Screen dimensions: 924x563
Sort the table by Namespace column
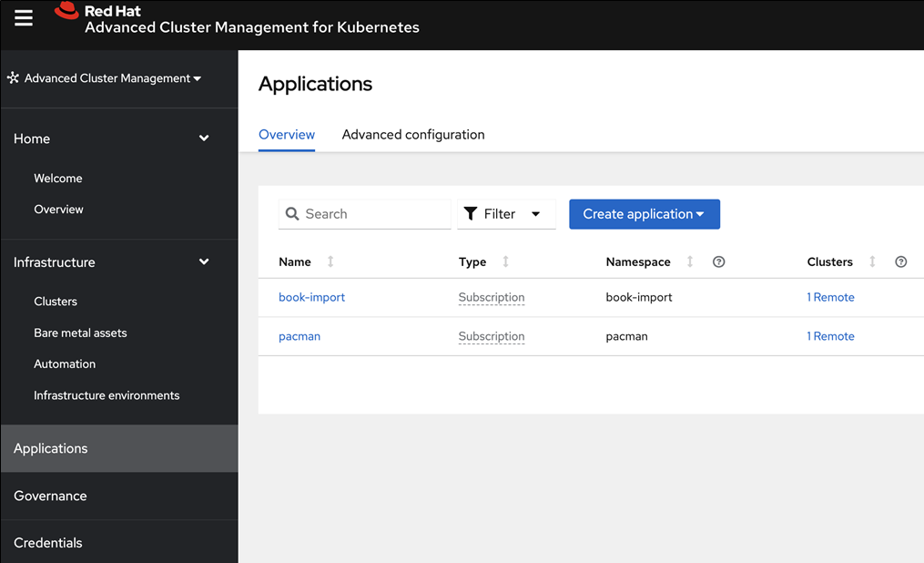(x=690, y=261)
